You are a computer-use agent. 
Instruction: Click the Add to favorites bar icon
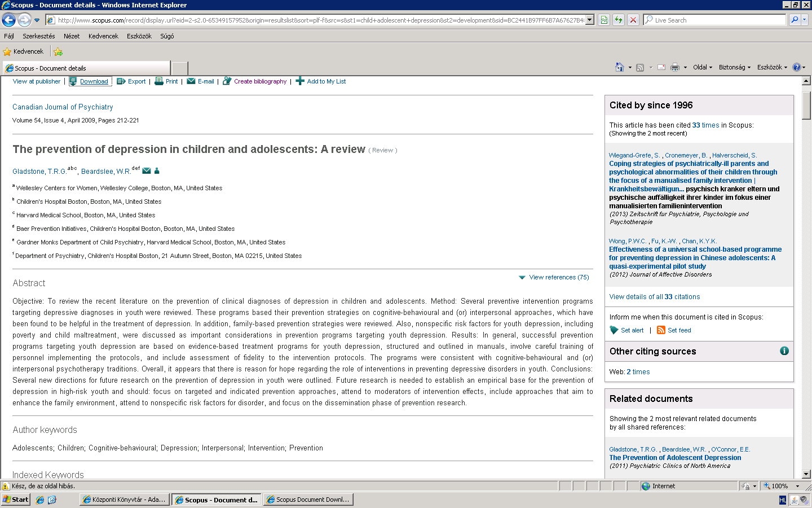point(58,52)
